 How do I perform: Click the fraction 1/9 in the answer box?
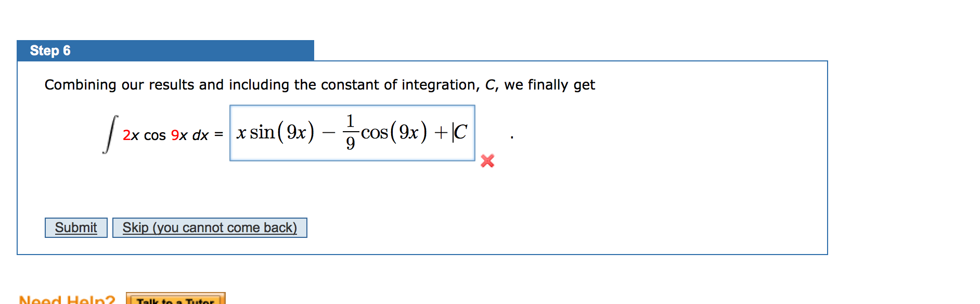coord(350,132)
